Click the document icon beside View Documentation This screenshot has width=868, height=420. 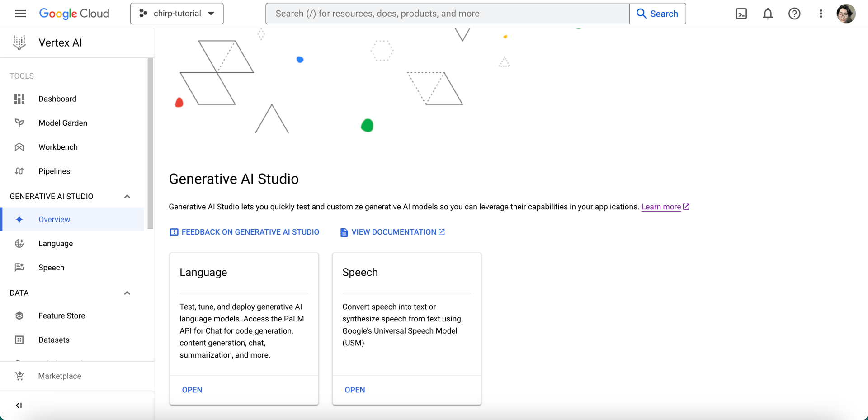click(344, 232)
